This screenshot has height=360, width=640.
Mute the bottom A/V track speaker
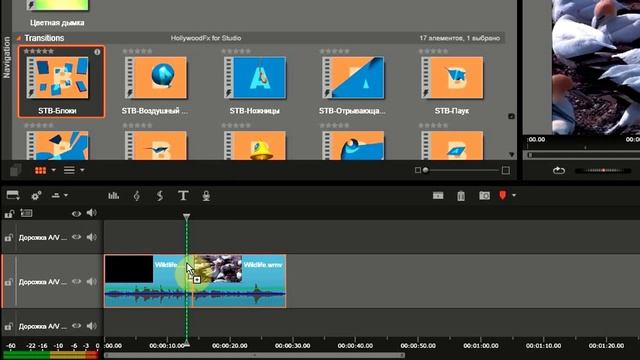click(91, 326)
